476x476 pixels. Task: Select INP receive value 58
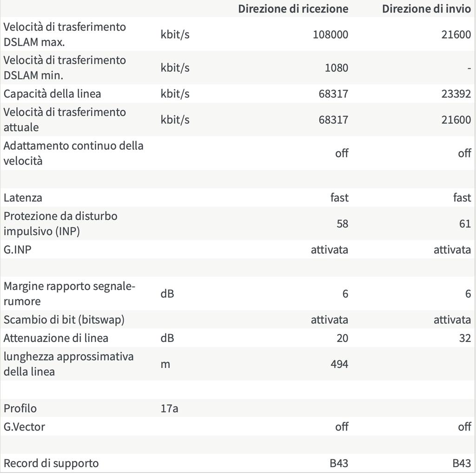[342, 224]
